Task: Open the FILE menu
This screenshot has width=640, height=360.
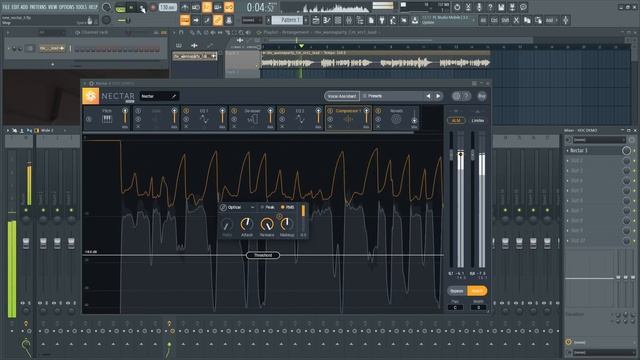Action: 6,7
